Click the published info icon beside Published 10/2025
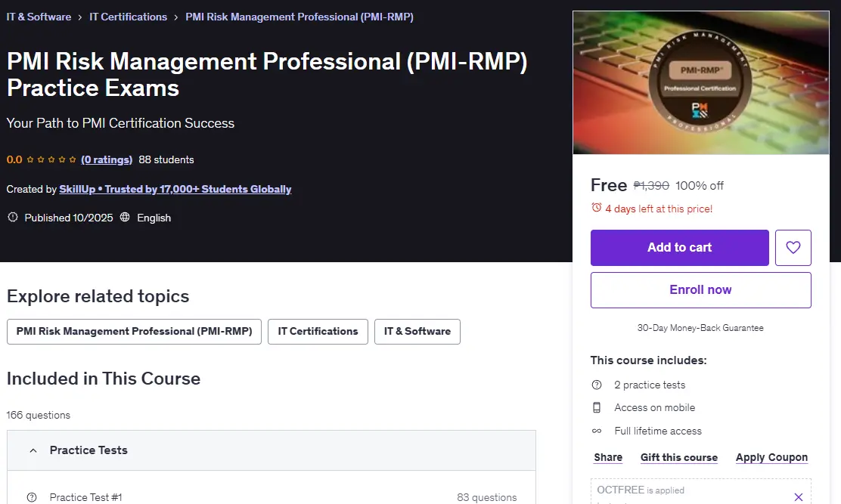Viewport: 841px width, 504px height. pyautogui.click(x=13, y=217)
